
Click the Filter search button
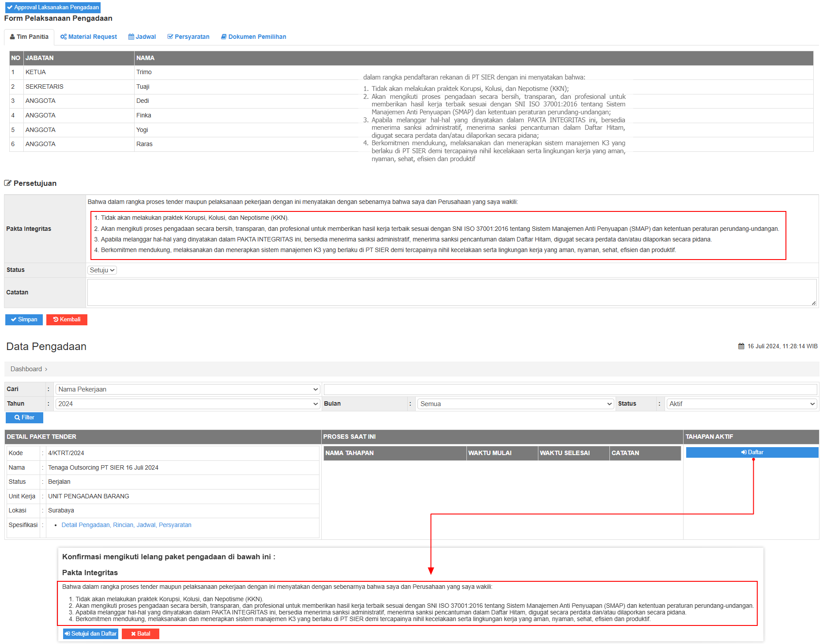(x=24, y=418)
